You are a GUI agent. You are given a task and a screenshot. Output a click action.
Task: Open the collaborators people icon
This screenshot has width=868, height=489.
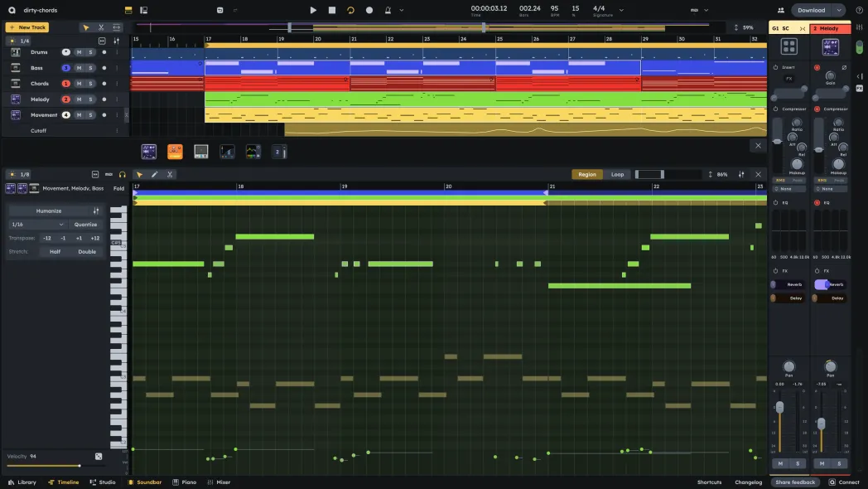click(780, 10)
